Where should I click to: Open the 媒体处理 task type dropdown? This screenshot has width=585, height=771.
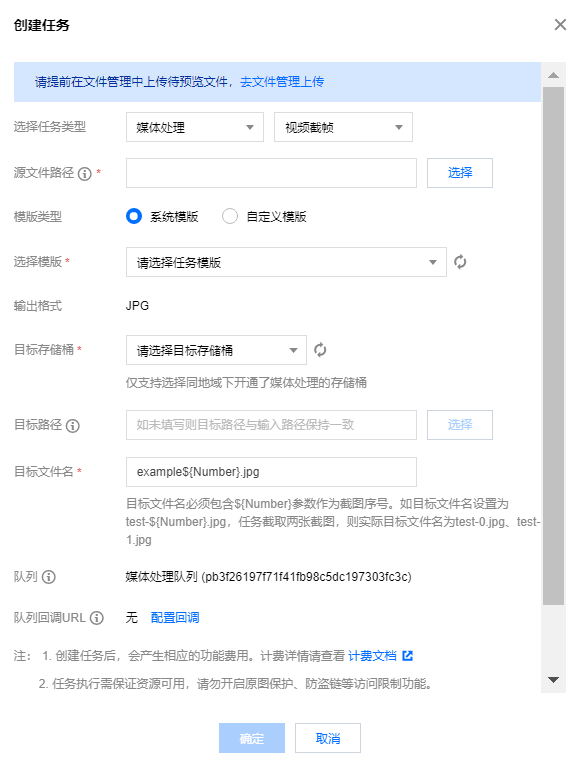(x=195, y=127)
